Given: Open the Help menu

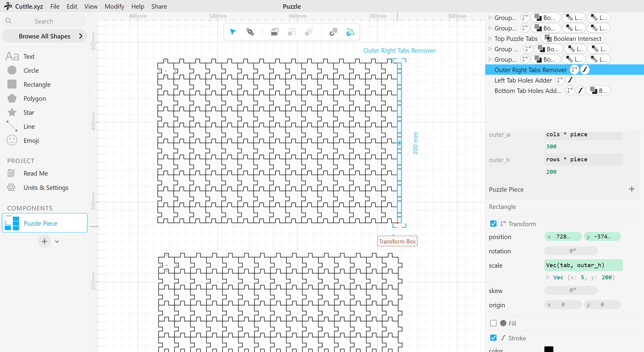Looking at the screenshot, I should (x=138, y=6).
